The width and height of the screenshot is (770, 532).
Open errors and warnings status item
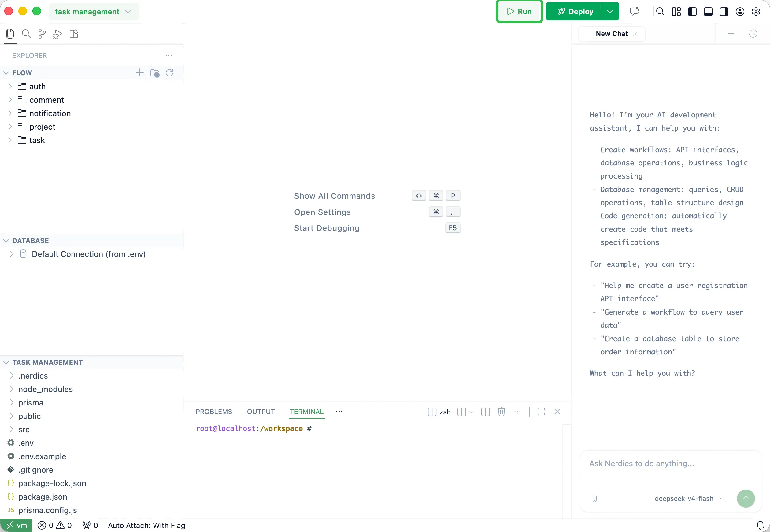54,526
